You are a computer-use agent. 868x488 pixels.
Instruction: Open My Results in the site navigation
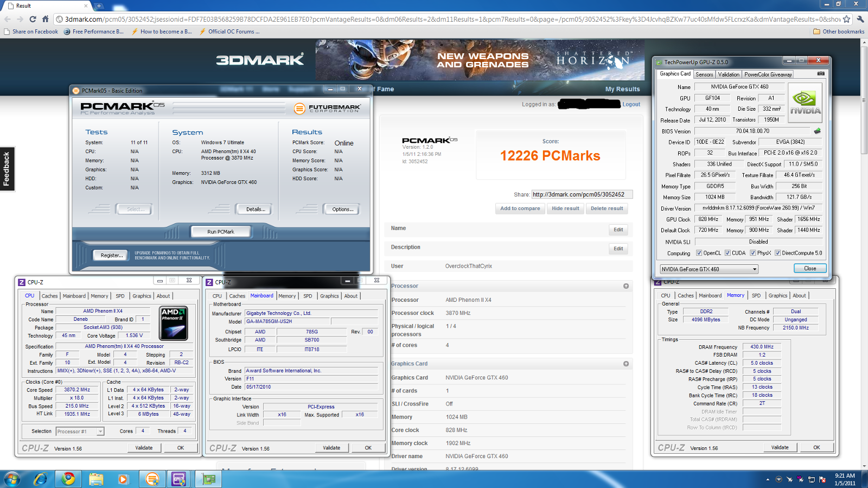622,89
